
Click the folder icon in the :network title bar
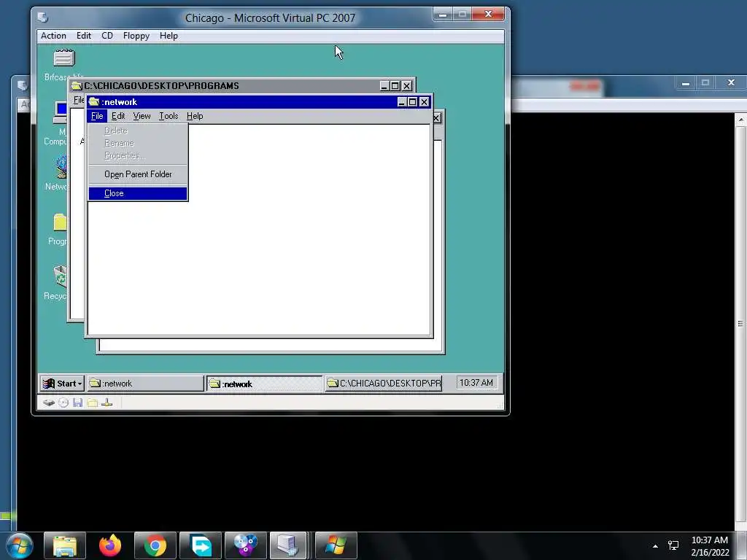point(94,102)
